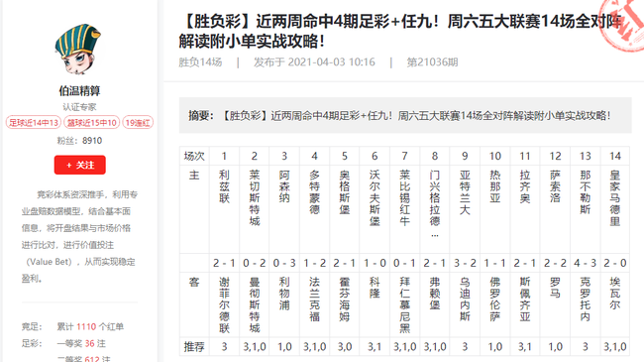Click recommendation 3,0 under match 5
Viewport: 644px width, 362px height.
coord(345,347)
